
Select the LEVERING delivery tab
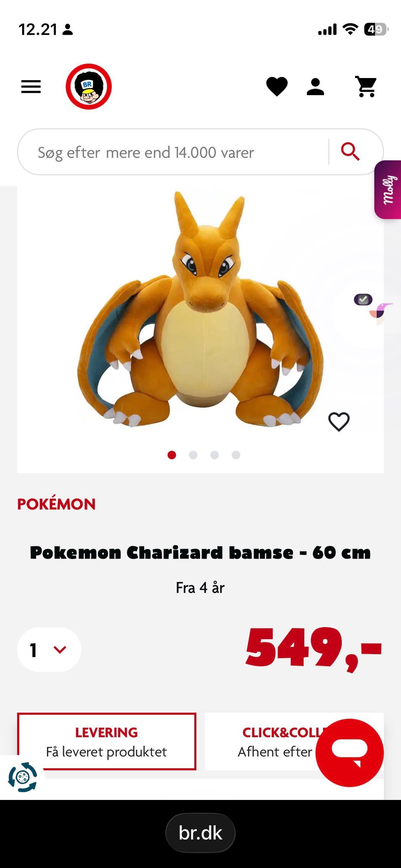click(x=107, y=741)
